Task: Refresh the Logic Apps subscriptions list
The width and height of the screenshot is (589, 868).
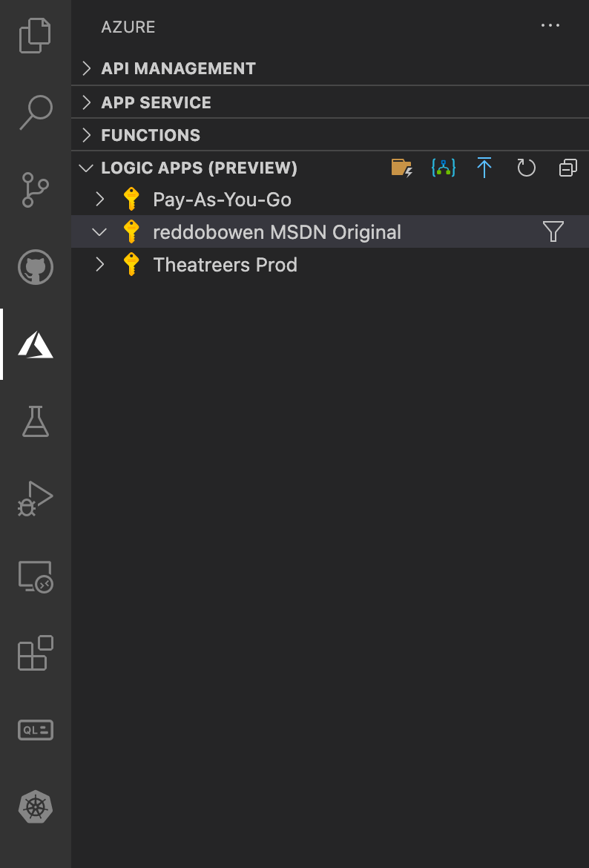Action: click(x=526, y=168)
